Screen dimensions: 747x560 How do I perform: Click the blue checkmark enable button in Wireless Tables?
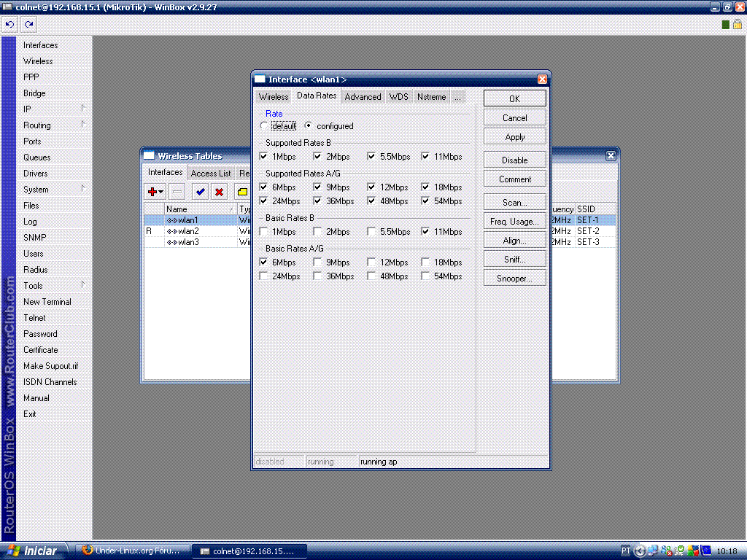point(200,192)
